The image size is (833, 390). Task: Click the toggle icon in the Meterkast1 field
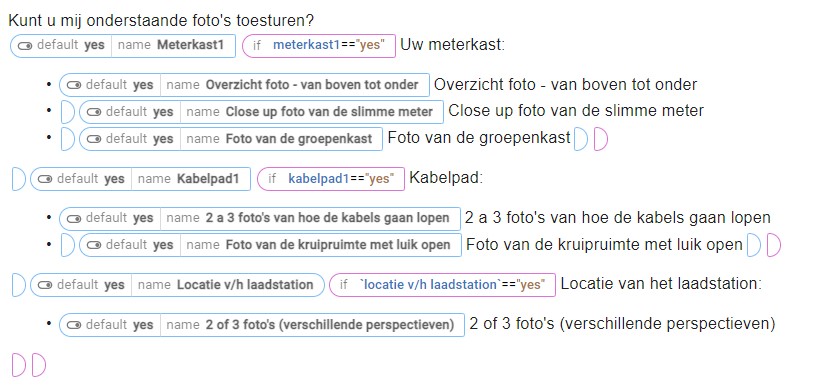(25, 46)
